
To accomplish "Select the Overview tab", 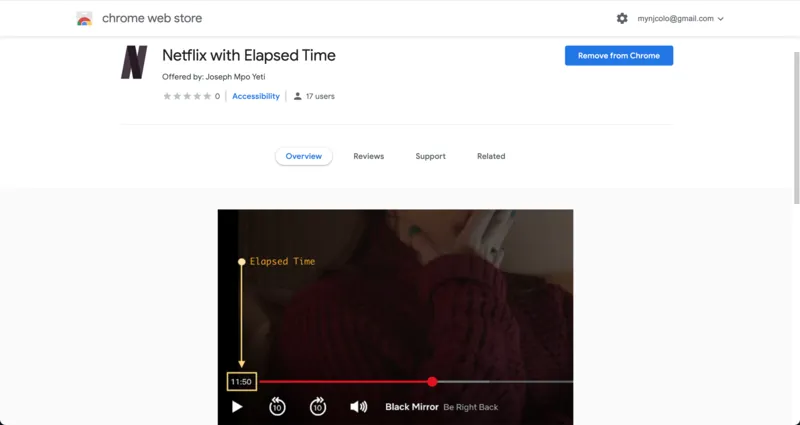I will pos(304,156).
